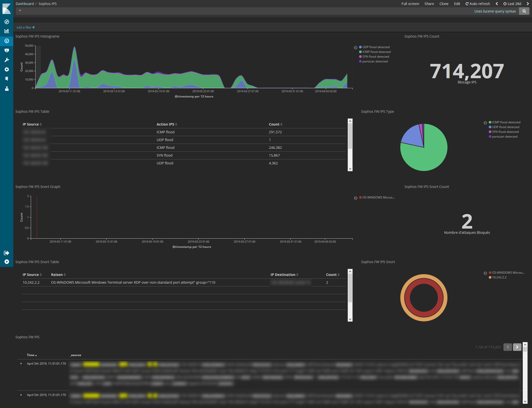Go to next page of results
Image resolution: width=532 pixels, height=408 pixels.
point(517,347)
